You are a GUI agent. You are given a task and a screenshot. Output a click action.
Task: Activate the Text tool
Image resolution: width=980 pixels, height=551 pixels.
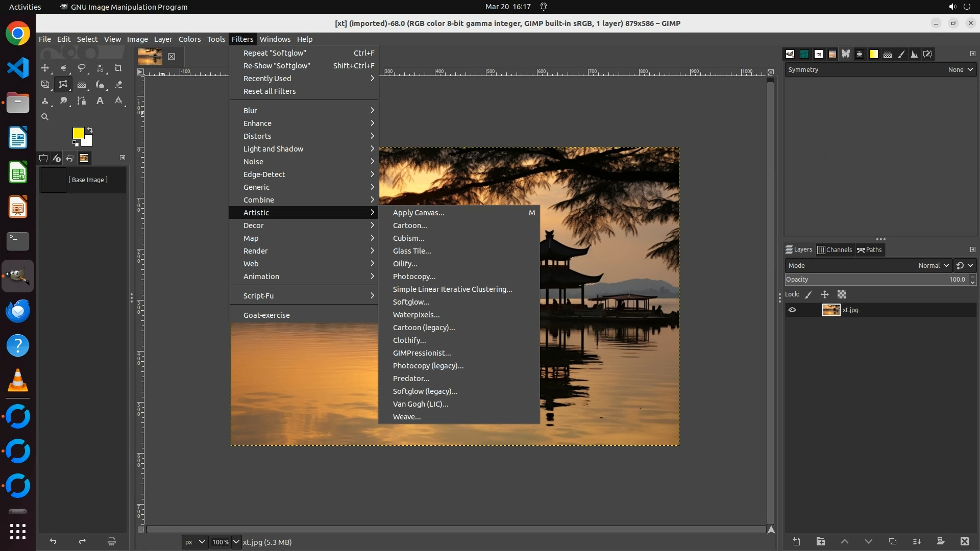click(x=100, y=101)
